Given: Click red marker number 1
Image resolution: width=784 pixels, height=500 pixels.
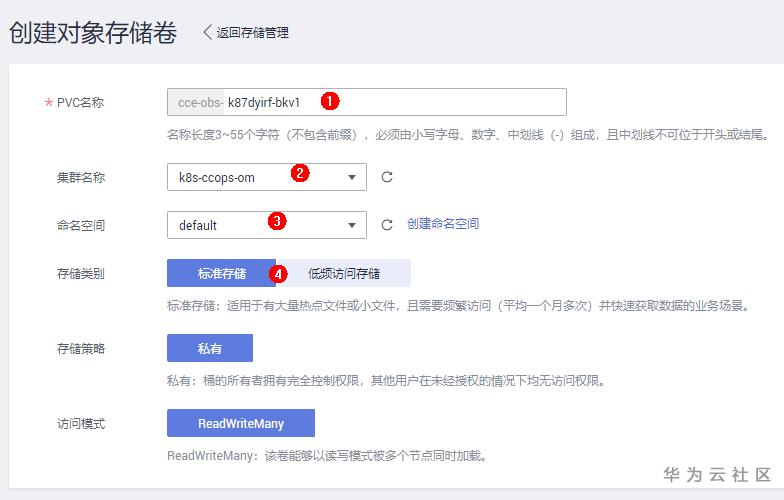Looking at the screenshot, I should click(329, 101).
